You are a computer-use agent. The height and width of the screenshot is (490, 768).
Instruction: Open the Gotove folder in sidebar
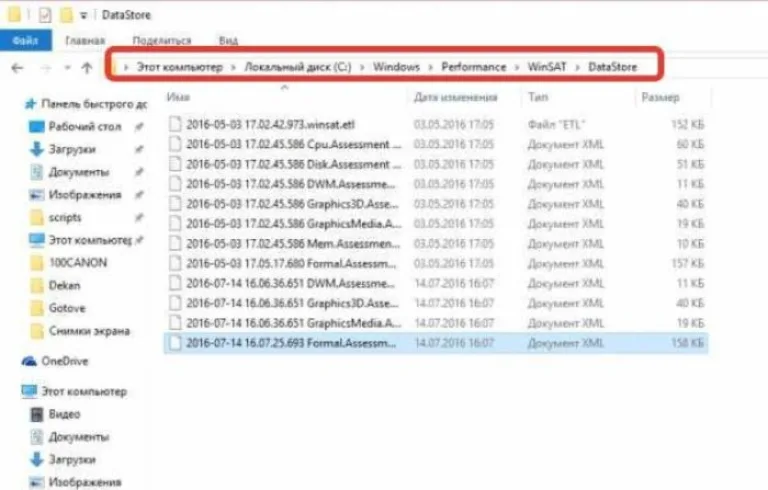pyautogui.click(x=67, y=308)
